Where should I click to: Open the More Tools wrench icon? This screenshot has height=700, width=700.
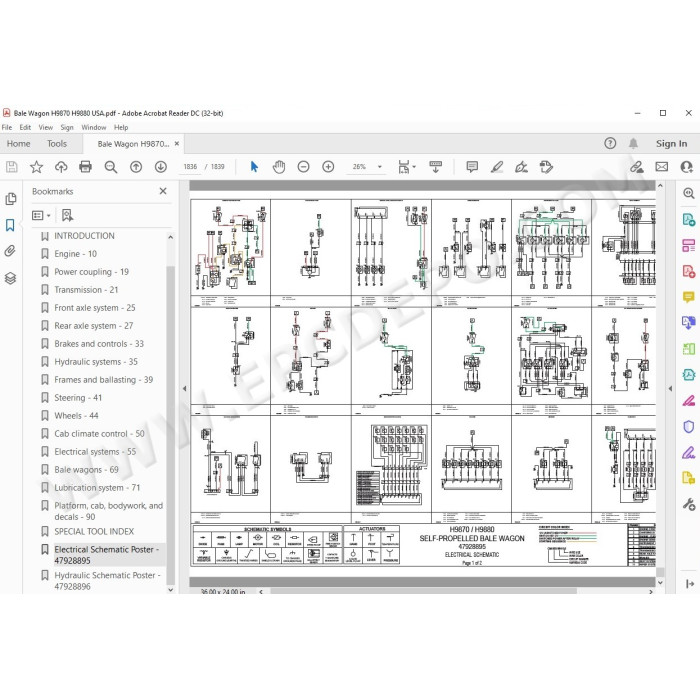point(688,504)
